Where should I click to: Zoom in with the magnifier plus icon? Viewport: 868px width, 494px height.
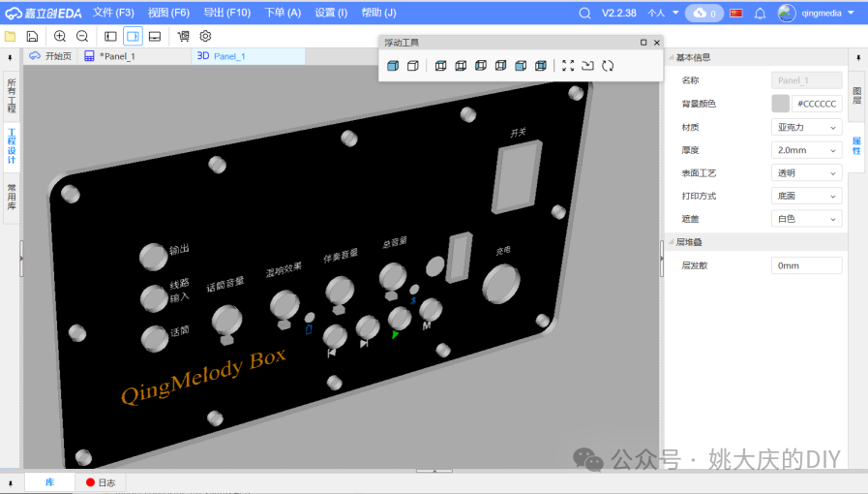[x=60, y=37]
